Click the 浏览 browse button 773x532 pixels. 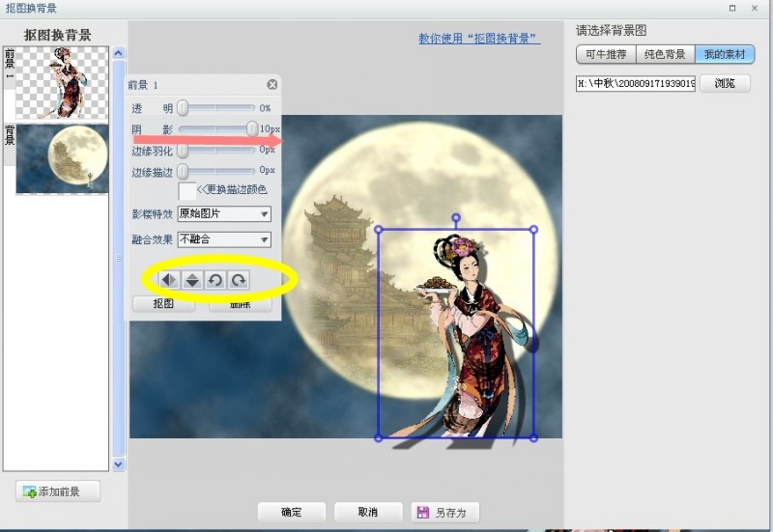(x=725, y=83)
